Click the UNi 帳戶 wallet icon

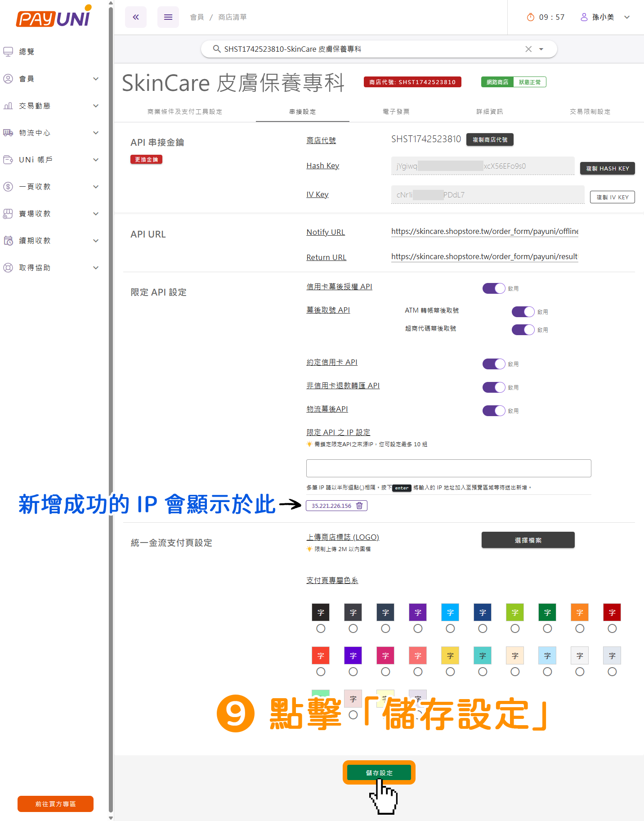[x=8, y=160]
